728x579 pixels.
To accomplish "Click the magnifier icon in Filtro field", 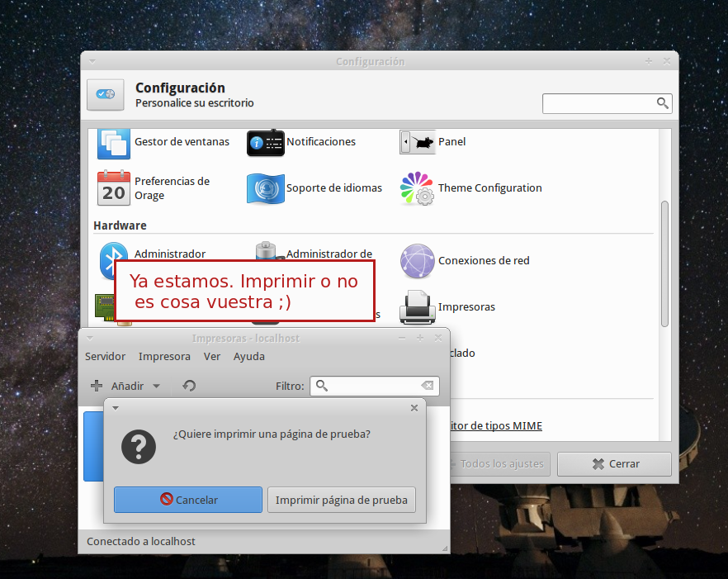I will click(x=322, y=386).
